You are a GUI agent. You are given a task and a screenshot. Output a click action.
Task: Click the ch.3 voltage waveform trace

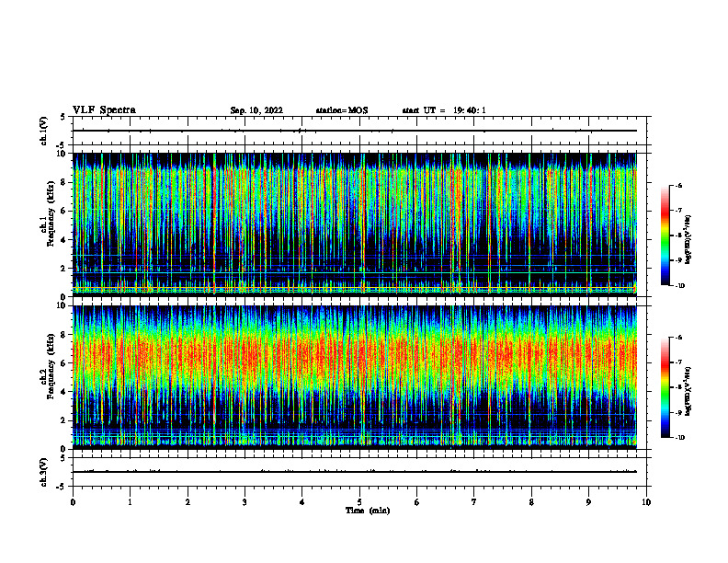[x=355, y=472]
